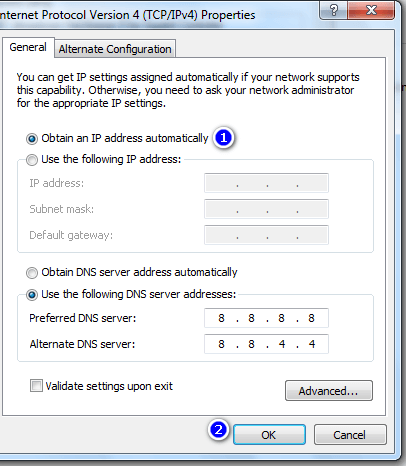The height and width of the screenshot is (466, 406).
Task: Enable Validate settings upon exit checkbox
Action: point(36,386)
